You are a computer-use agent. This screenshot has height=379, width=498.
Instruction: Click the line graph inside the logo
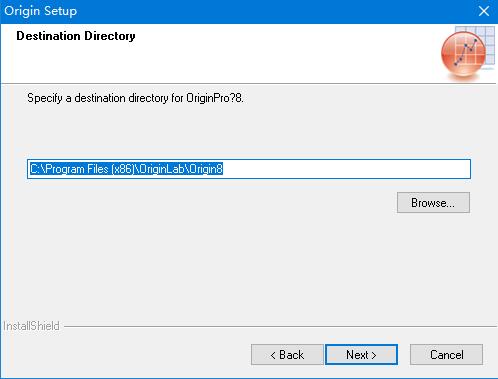pos(466,52)
